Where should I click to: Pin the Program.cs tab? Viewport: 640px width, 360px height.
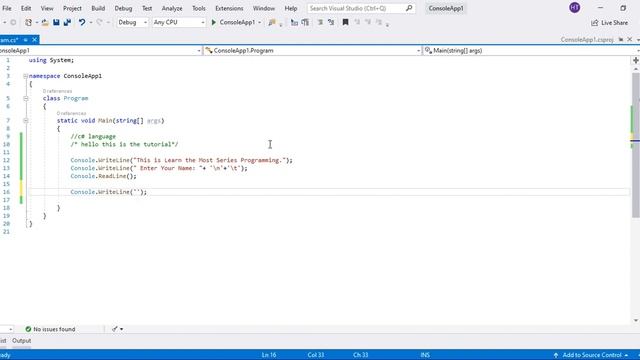click(25, 40)
